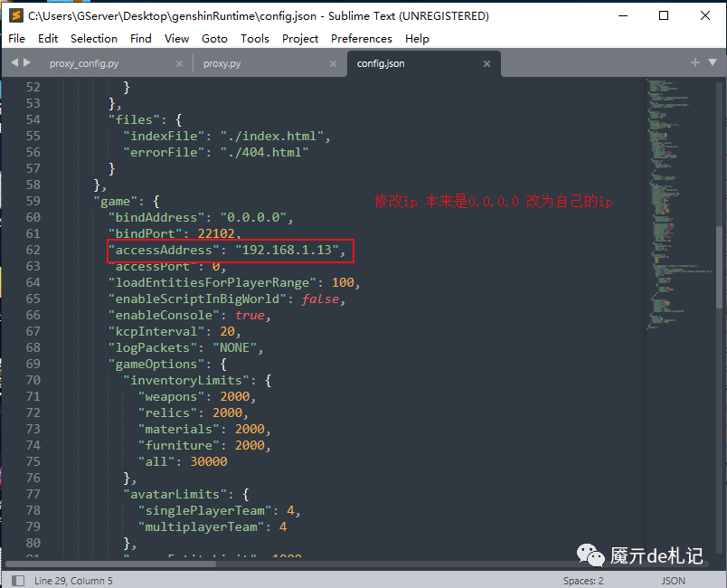
Task: Click the "multiplayerTeam" key
Action: [x=201, y=526]
